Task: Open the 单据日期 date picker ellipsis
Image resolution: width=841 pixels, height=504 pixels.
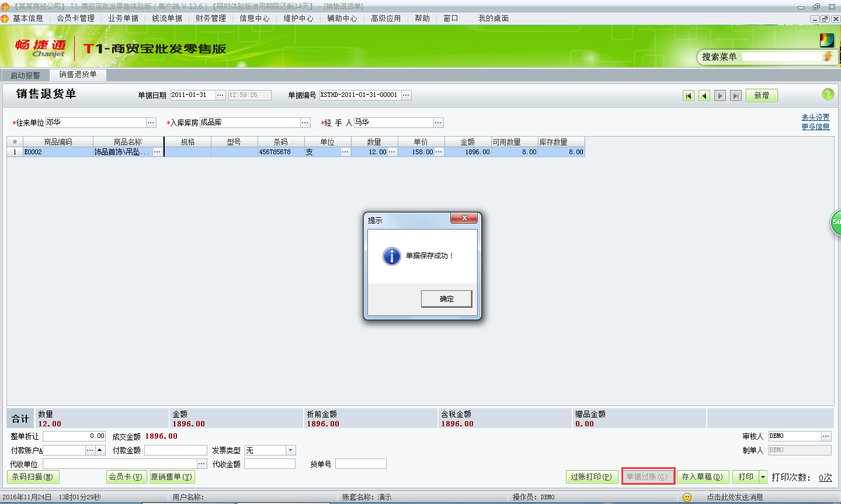Action: click(221, 95)
